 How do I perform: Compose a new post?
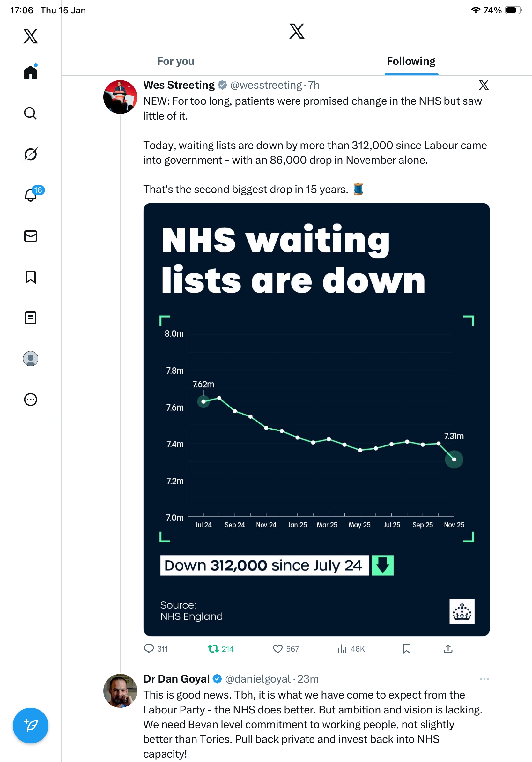coord(31,725)
